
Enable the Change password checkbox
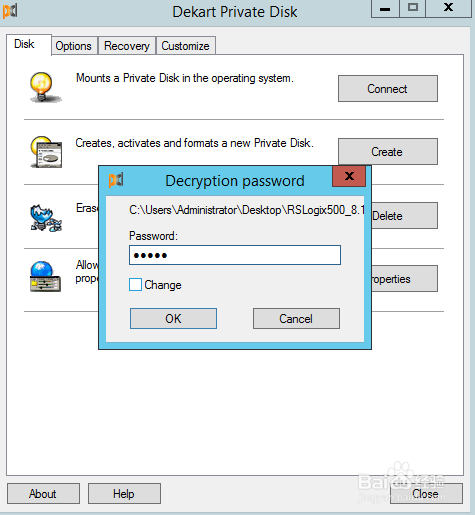[x=135, y=285]
